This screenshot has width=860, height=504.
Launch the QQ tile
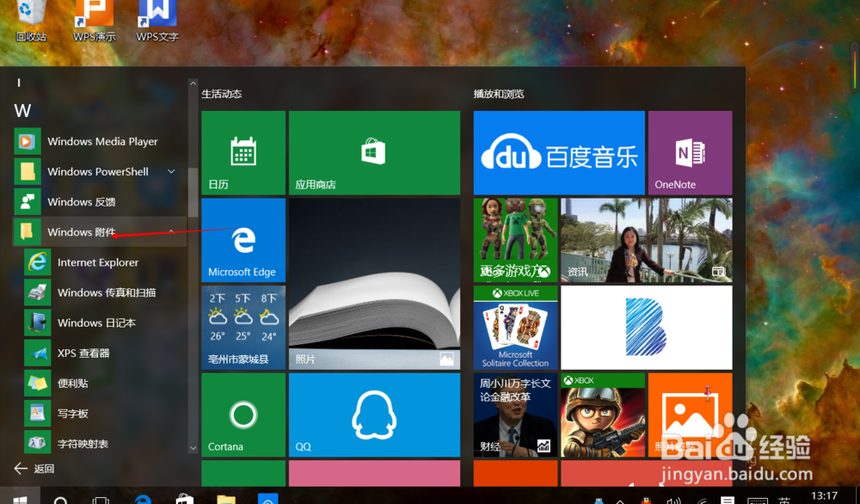374,415
